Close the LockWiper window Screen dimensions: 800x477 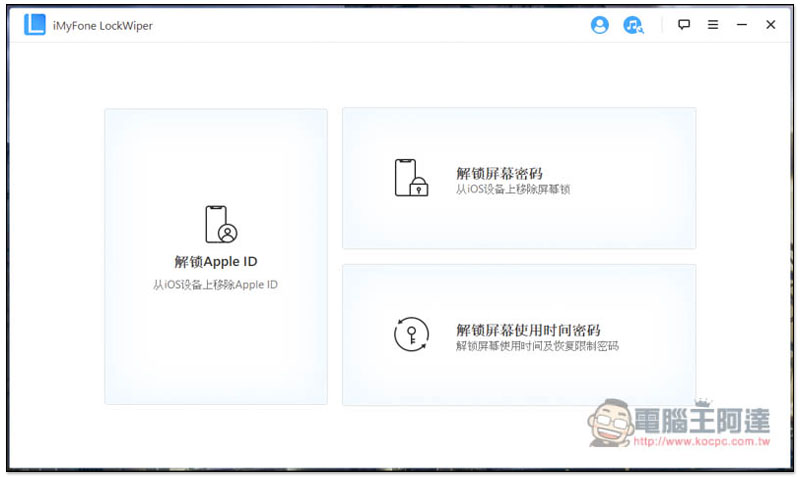pos(770,24)
